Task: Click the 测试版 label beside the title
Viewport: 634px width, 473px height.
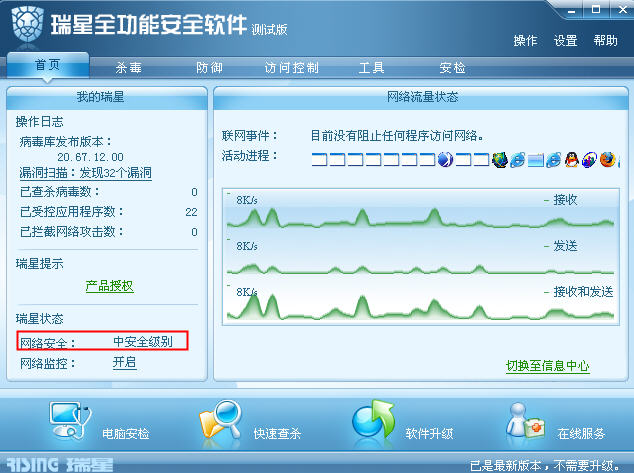Action: (269, 30)
